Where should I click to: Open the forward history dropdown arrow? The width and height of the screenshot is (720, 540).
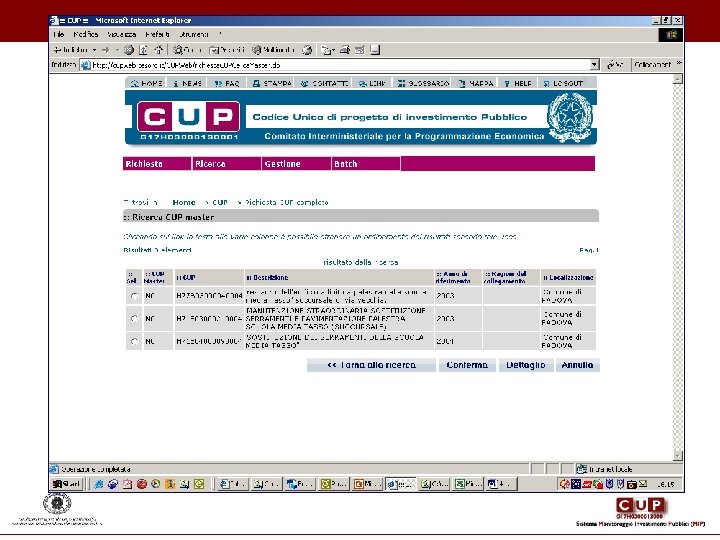click(x=117, y=50)
